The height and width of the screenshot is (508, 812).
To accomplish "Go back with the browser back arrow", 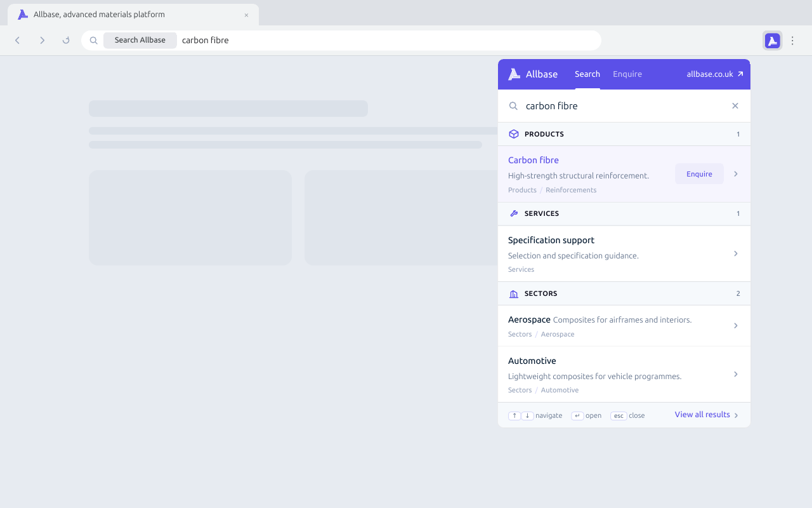I will 18,41.
